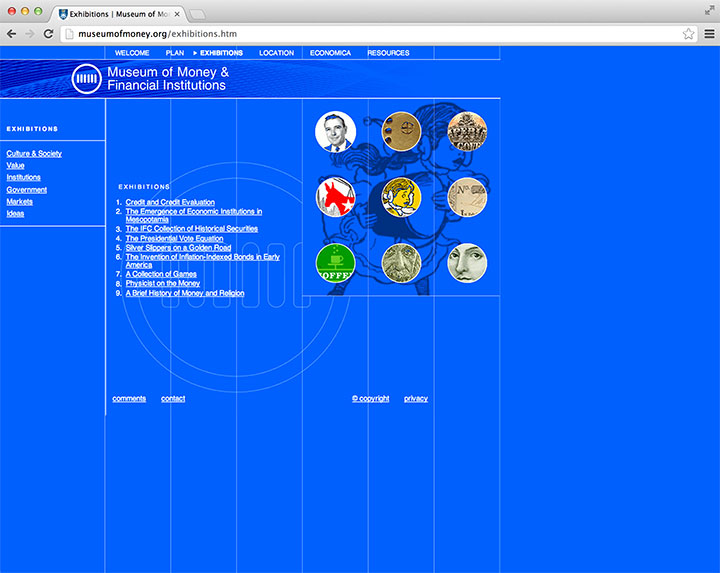The width and height of the screenshot is (720, 573).
Task: Click the green zoom window button
Action: (39, 11)
